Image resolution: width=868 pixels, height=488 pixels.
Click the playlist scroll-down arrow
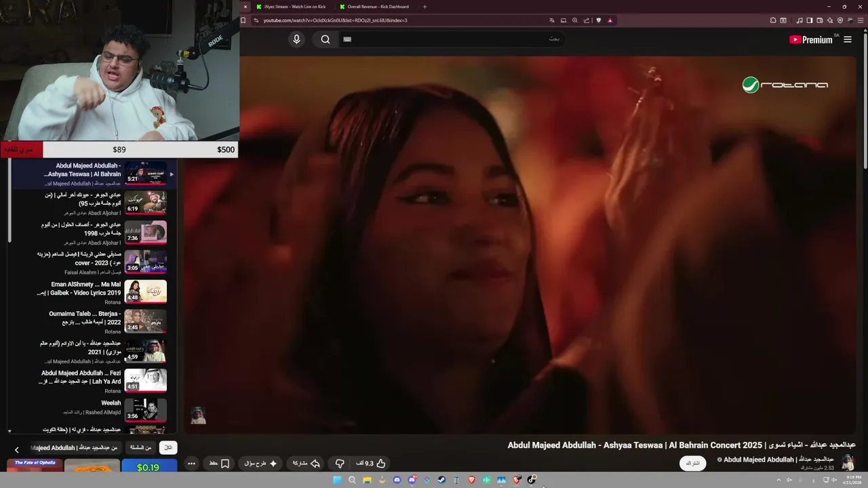[9, 430]
